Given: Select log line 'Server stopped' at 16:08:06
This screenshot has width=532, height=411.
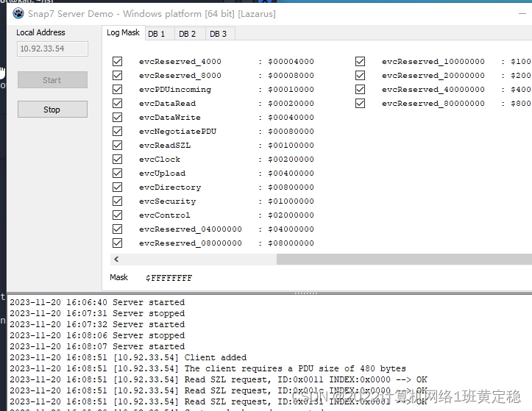Looking at the screenshot, I should point(97,335).
